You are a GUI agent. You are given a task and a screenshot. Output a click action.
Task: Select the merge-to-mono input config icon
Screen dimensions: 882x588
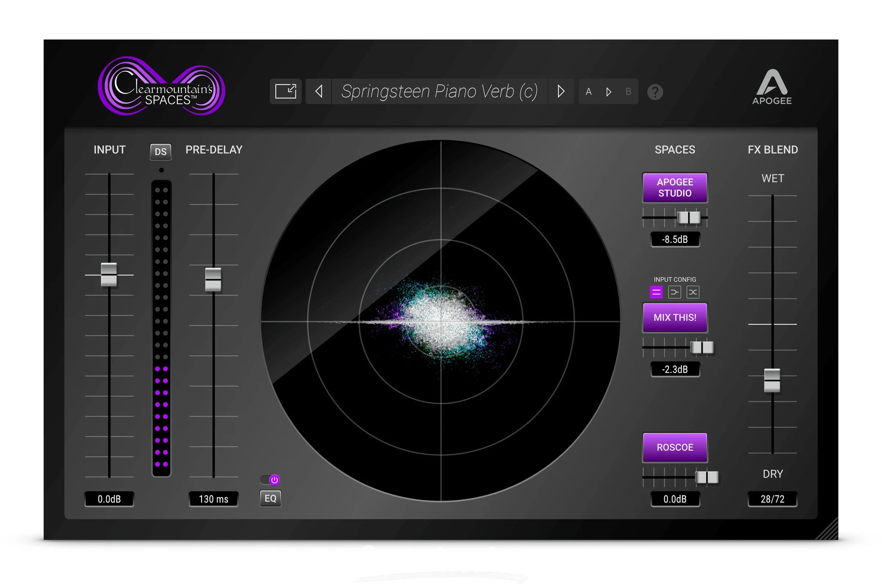675,292
